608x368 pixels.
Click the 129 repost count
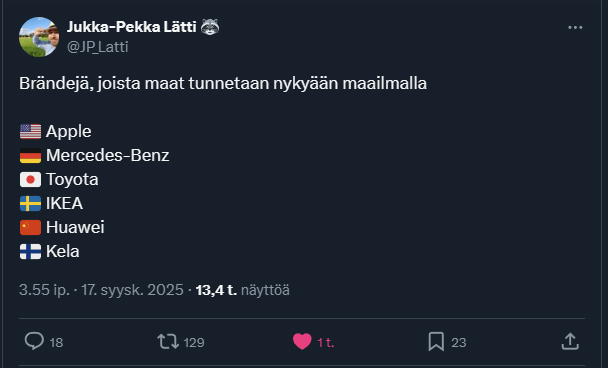(194, 342)
